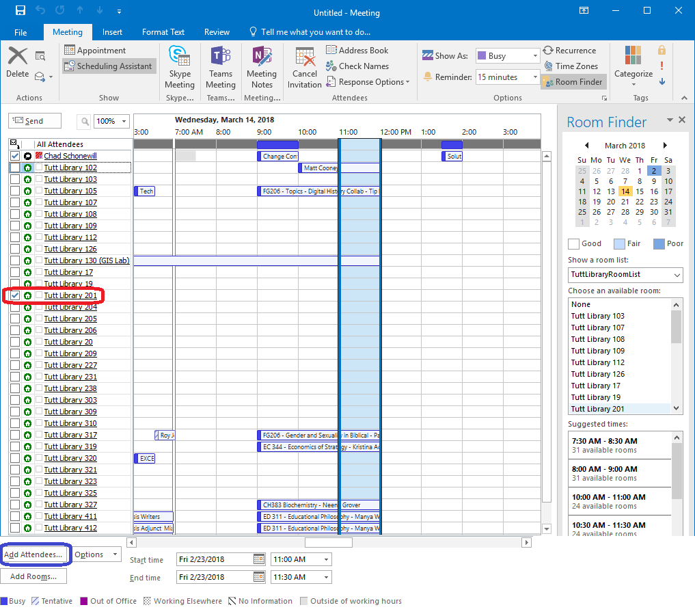Viewport: 695px width, 616px height.
Task: Switch to the Insert tab
Action: click(112, 32)
